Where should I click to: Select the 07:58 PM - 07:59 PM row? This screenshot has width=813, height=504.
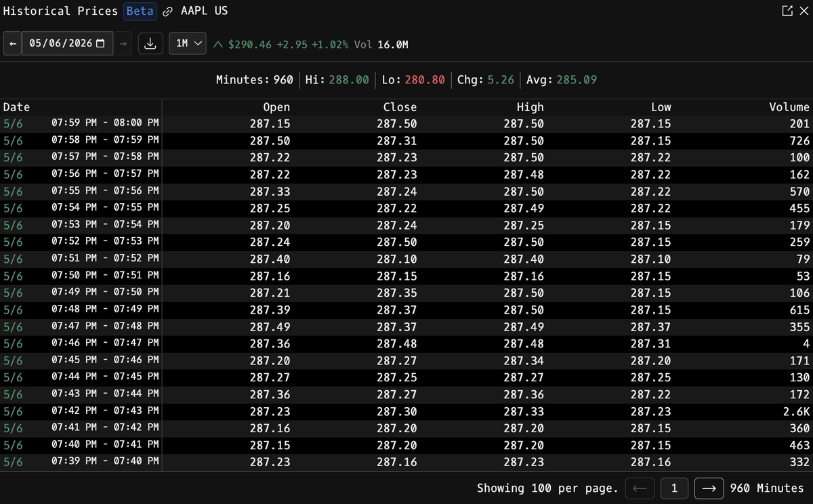tap(406, 141)
